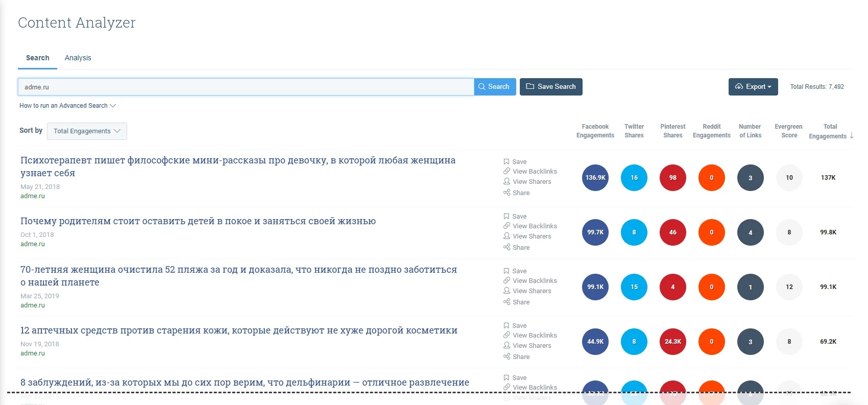View Sharers for 70-летняя женщина article
The image size is (868, 405).
click(x=527, y=291)
